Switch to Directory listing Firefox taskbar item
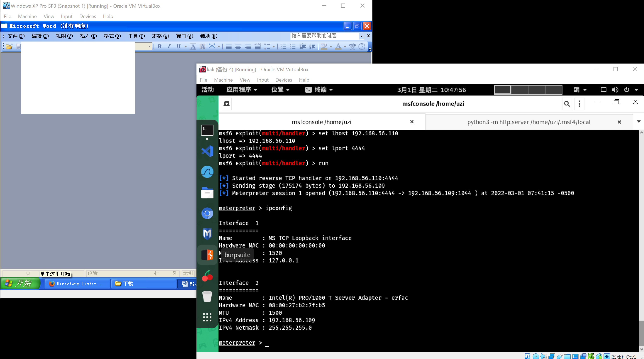The width and height of the screenshot is (644, 359). point(77,284)
